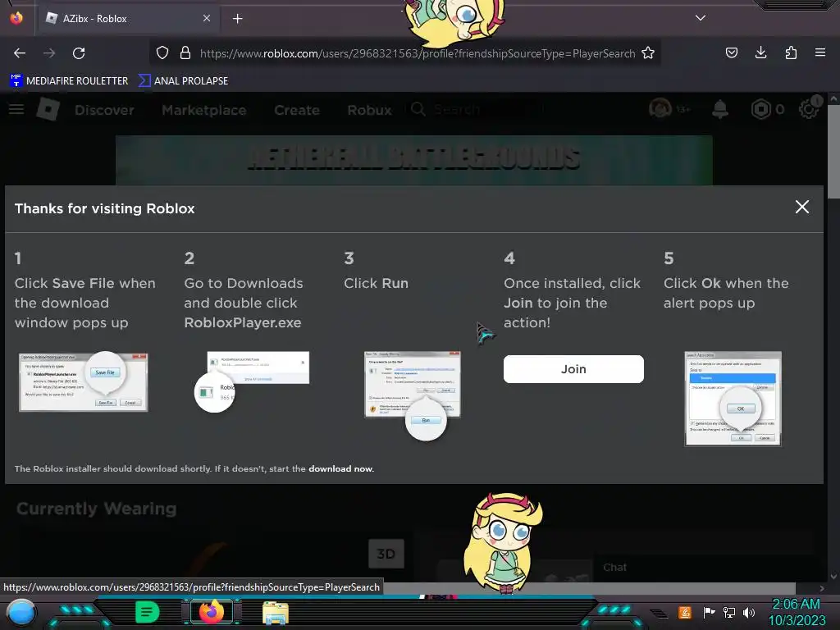Open the Robux menu item
The height and width of the screenshot is (630, 840).
point(370,110)
